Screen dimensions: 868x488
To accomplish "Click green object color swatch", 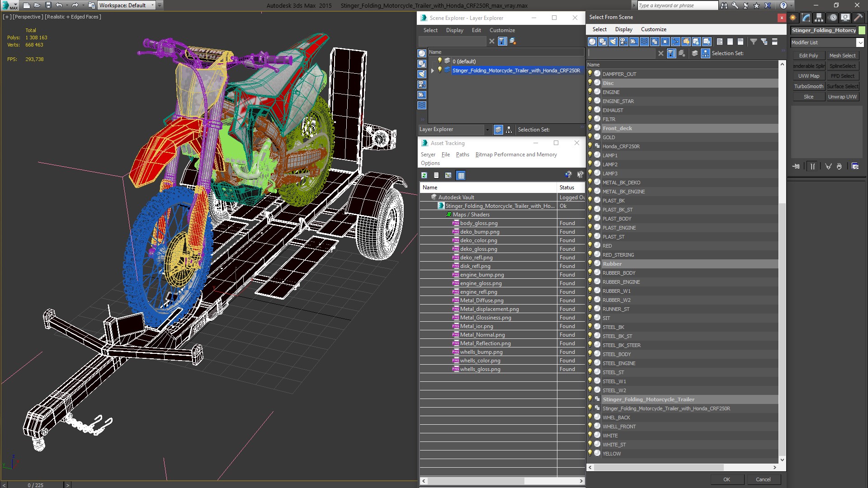I will (x=862, y=30).
